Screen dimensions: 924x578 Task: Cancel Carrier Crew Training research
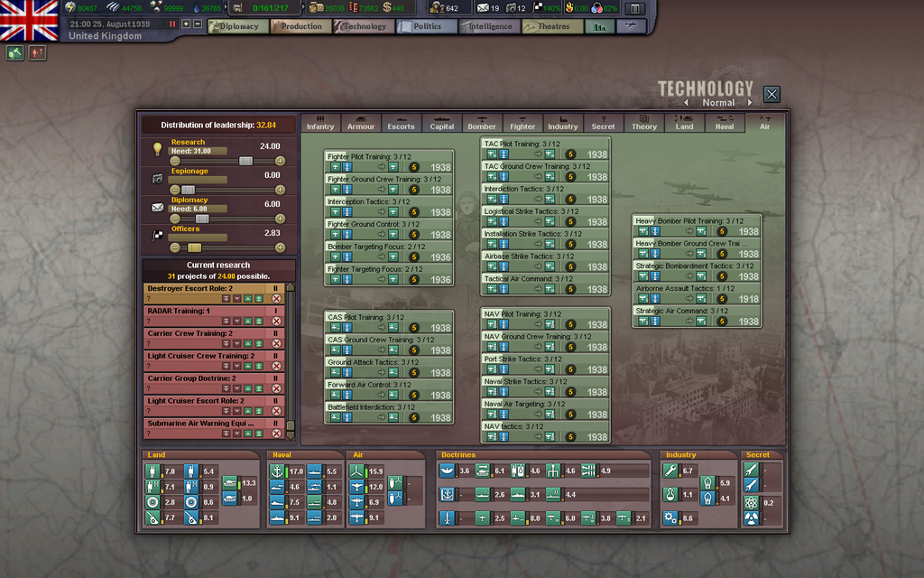click(276, 344)
